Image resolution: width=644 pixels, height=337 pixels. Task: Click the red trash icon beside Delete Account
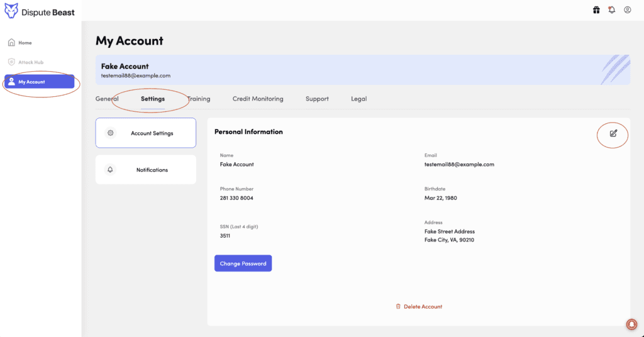[398, 307]
